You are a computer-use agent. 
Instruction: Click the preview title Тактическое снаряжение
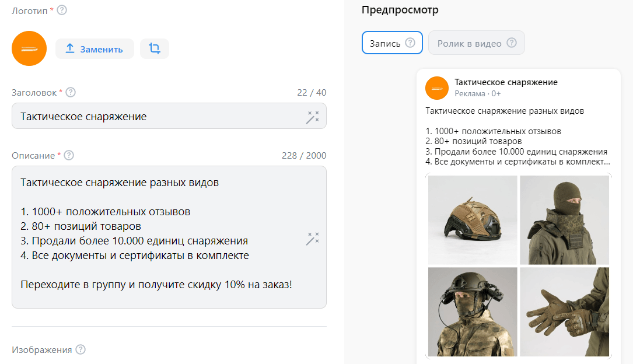pyautogui.click(x=506, y=82)
